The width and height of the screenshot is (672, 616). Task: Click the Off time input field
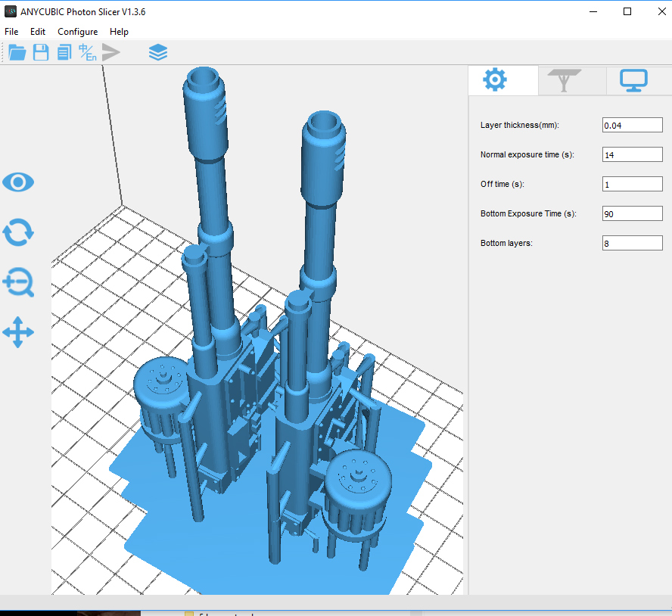click(632, 185)
